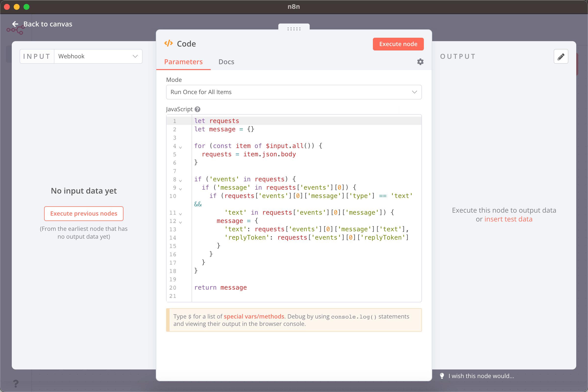
Task: Collapse the for loop on line 4
Action: point(181,147)
